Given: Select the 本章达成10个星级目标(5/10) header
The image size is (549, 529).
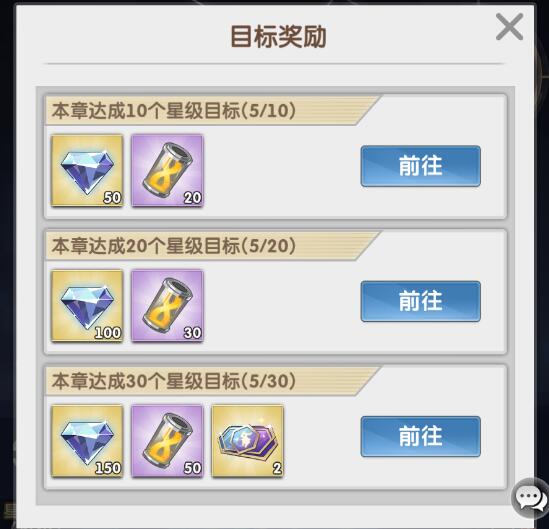Looking at the screenshot, I should (174, 111).
